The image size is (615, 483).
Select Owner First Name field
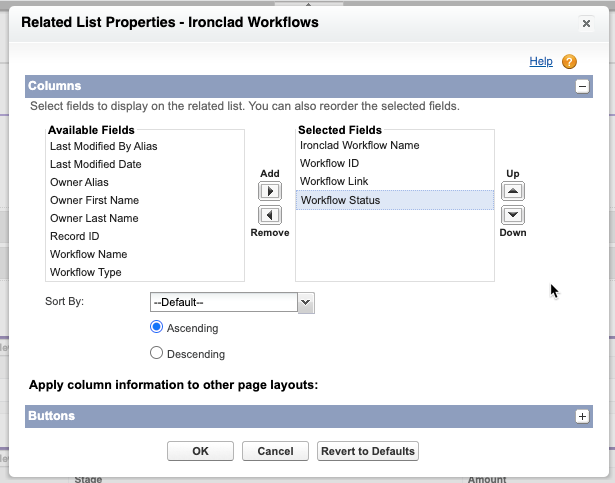coord(145,200)
